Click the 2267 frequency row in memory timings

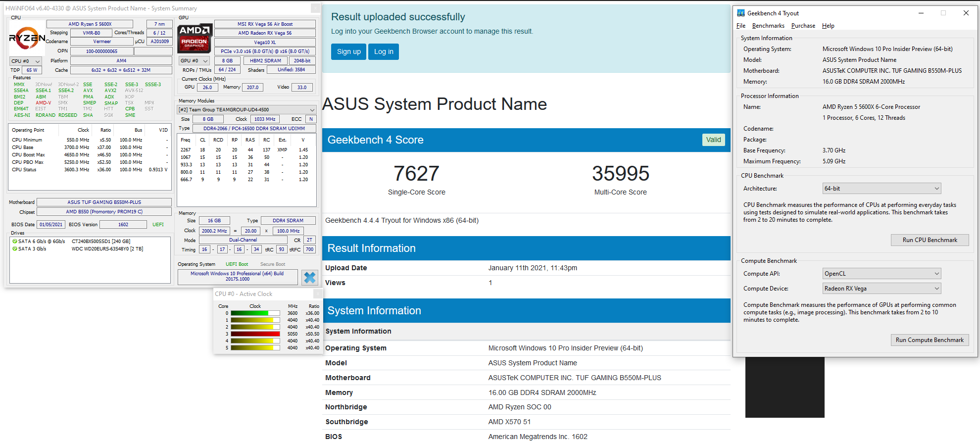tap(246, 150)
